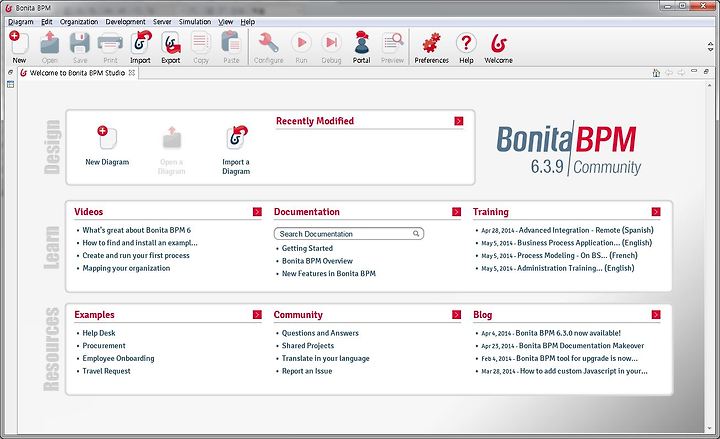Open the Portal from the toolbar
This screenshot has height=439, width=720.
click(362, 43)
